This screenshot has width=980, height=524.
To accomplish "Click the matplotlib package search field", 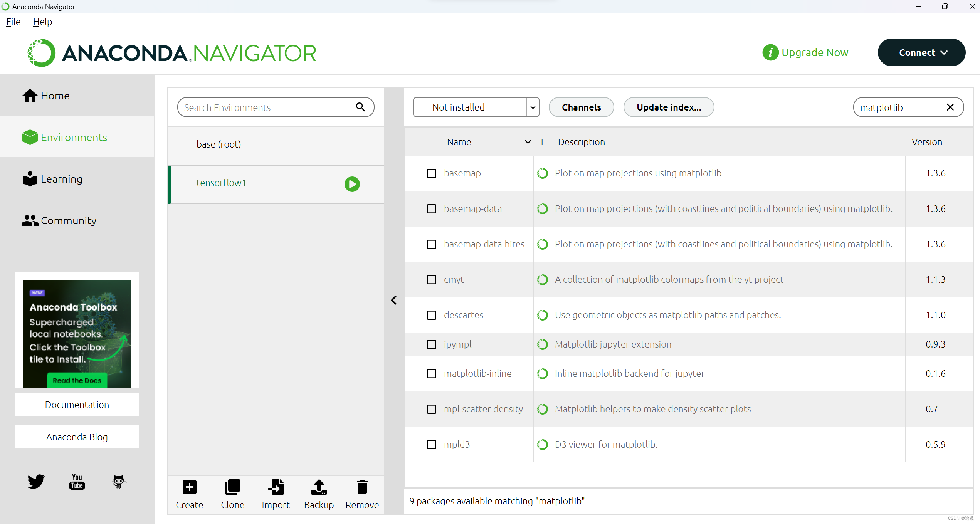I will point(908,107).
